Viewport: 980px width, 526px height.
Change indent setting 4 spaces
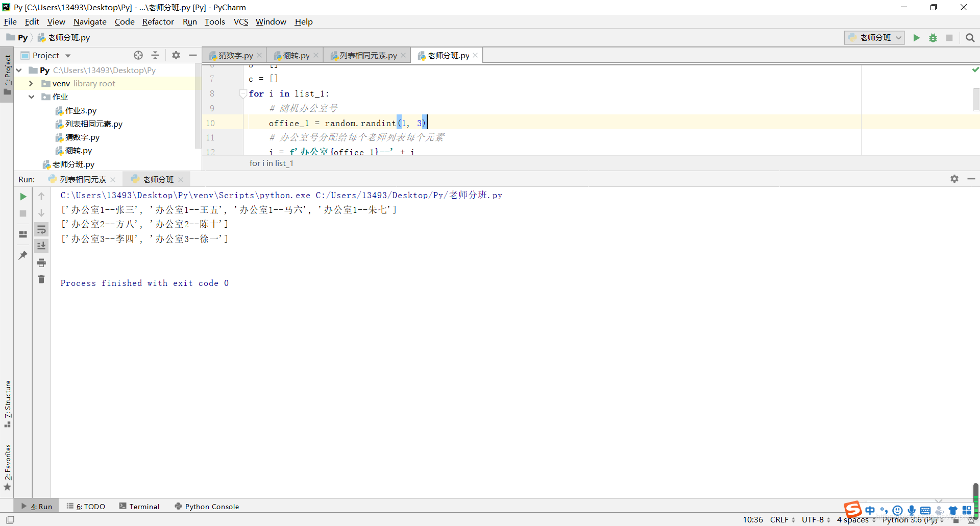(856, 520)
